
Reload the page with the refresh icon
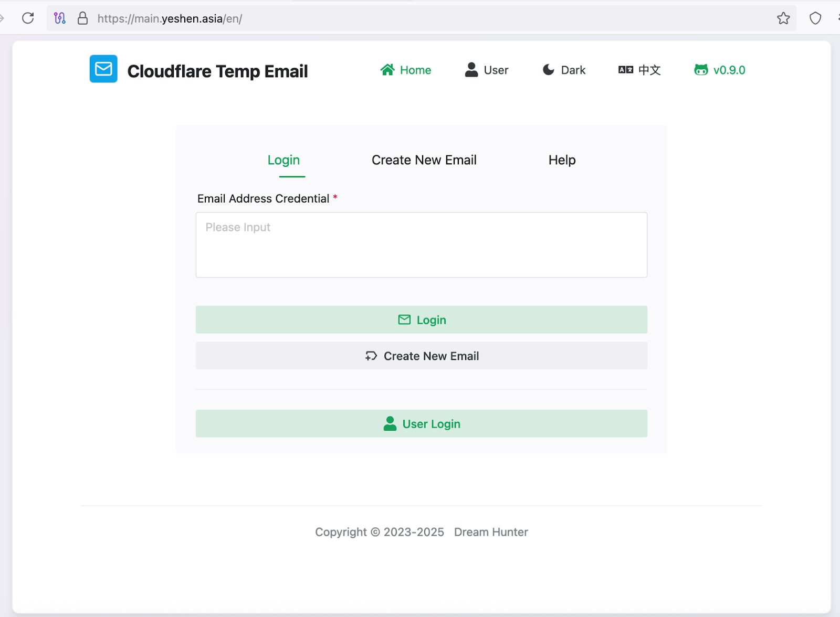pos(28,18)
